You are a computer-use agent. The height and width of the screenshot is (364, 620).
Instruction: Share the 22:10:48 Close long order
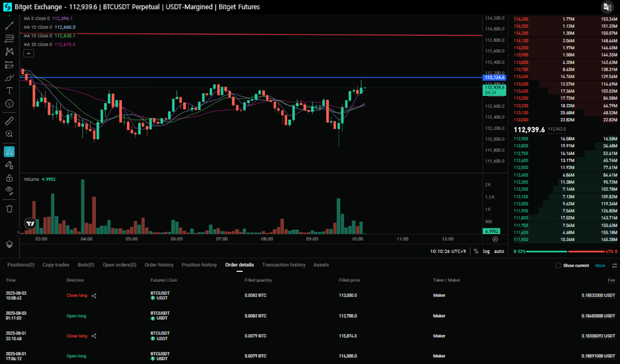[x=94, y=336]
